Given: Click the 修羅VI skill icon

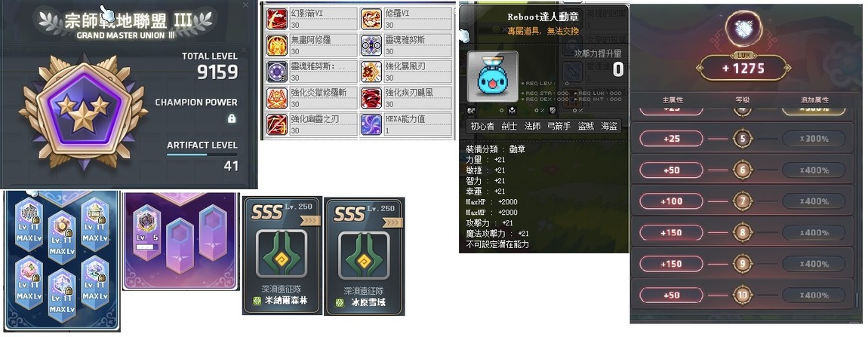Looking at the screenshot, I should pos(371,19).
